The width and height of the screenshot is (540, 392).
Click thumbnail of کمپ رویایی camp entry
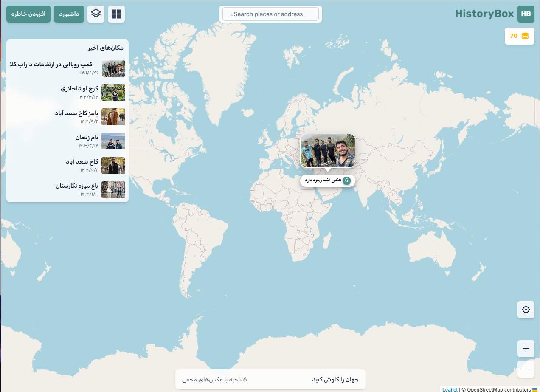click(x=113, y=68)
